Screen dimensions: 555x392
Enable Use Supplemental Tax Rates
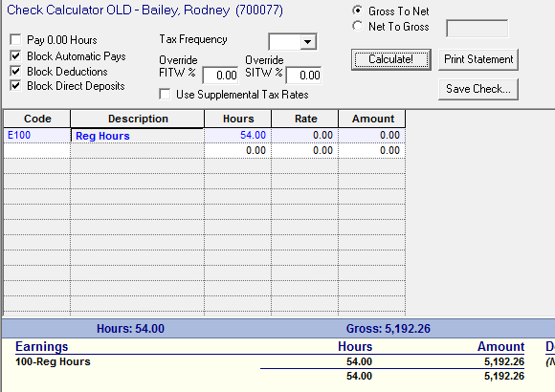tap(165, 94)
